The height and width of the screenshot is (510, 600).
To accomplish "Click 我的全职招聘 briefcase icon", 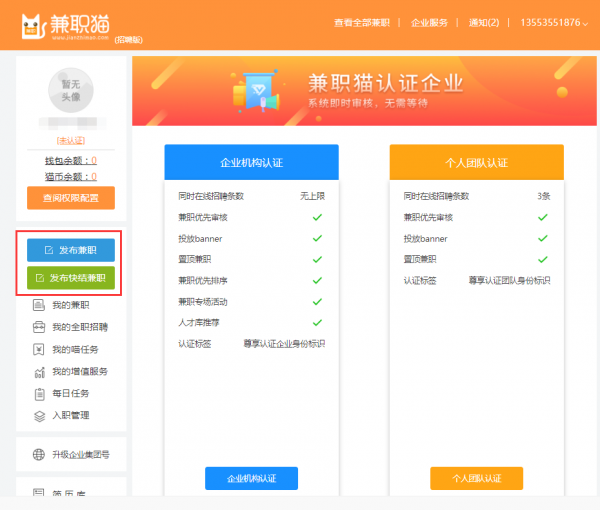I will click(39, 327).
